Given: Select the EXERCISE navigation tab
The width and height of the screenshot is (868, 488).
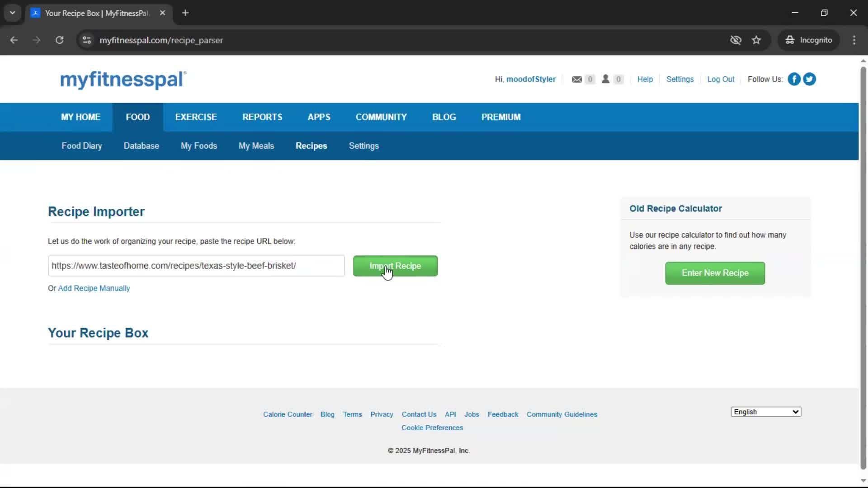Looking at the screenshot, I should click(x=196, y=117).
